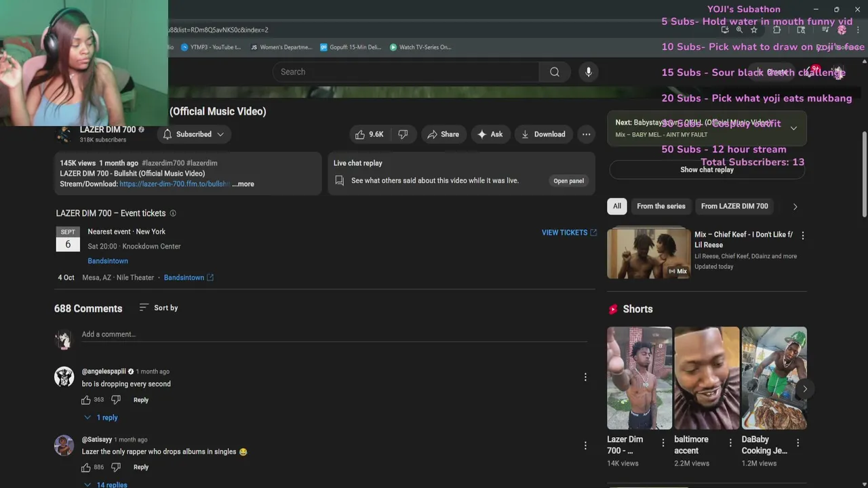Click the @Satisayy commenter avatar
The width and height of the screenshot is (868, 488).
coord(64,445)
